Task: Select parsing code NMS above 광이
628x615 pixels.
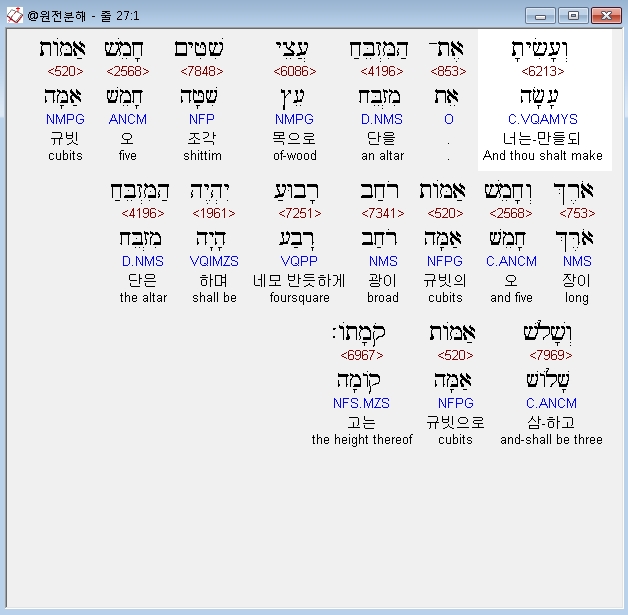Action: coord(383,261)
